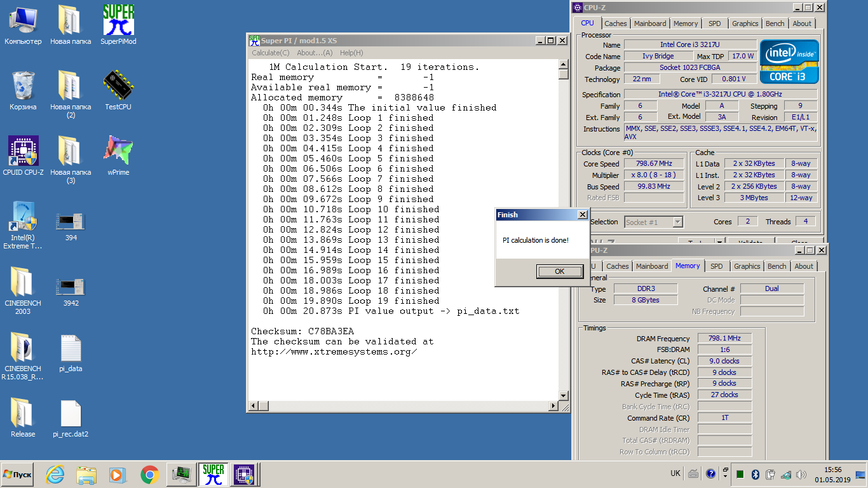Open Windows Explorer from the taskbar
This screenshot has width=868, height=488.
click(x=86, y=474)
